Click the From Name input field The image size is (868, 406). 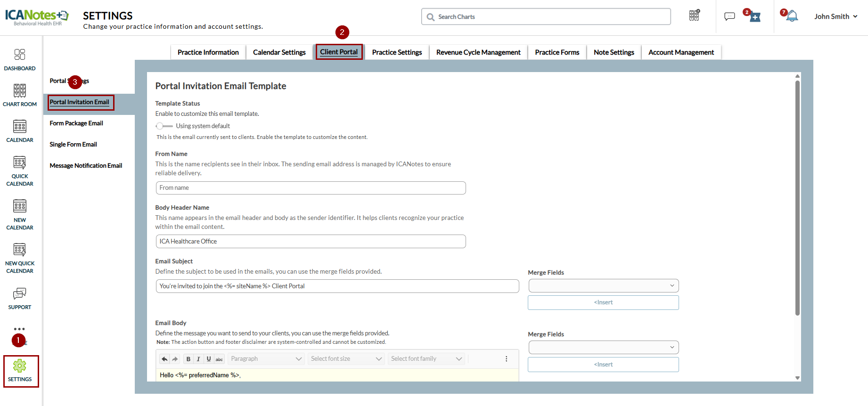311,188
